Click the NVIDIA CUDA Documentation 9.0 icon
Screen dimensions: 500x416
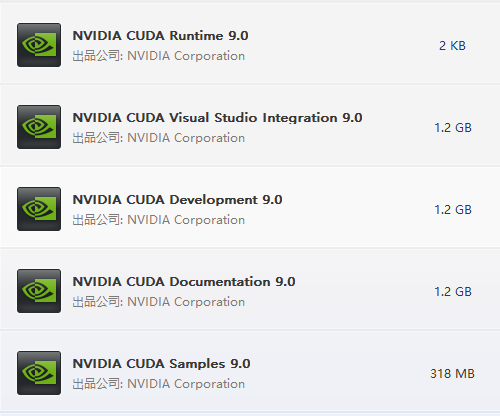39,291
